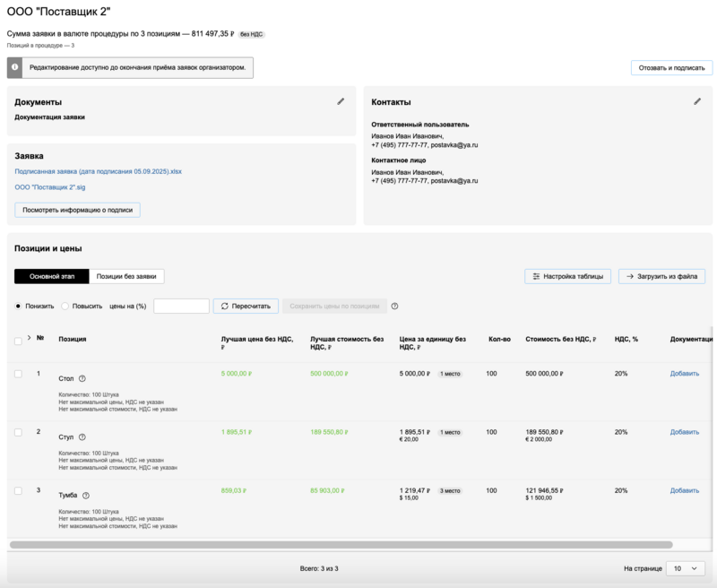Check the checkbox for Стол row
Image resolution: width=717 pixels, height=588 pixels.
19,374
